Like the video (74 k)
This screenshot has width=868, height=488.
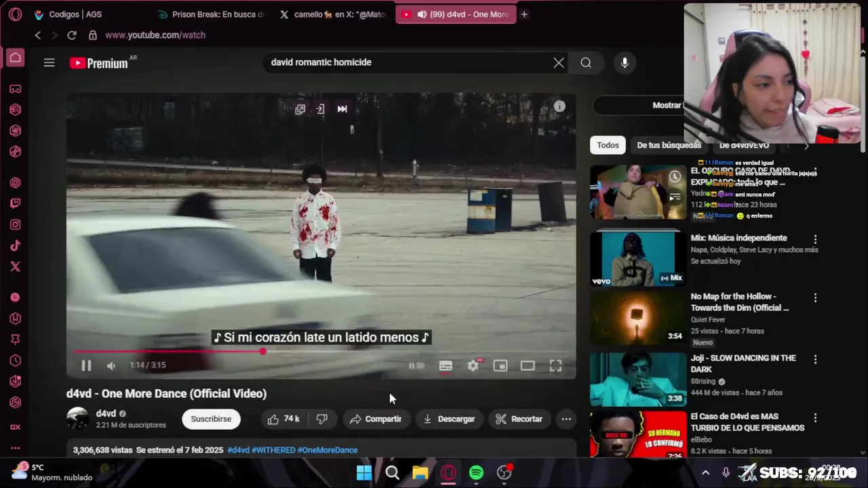tap(283, 419)
